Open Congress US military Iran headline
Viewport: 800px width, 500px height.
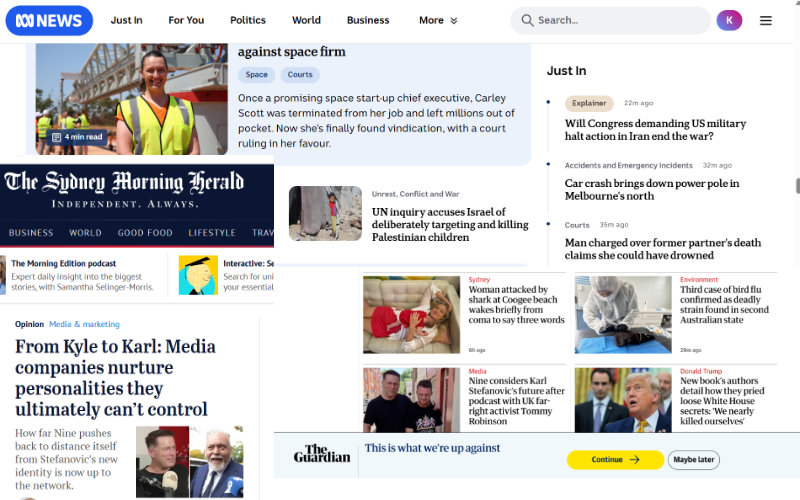click(x=655, y=130)
